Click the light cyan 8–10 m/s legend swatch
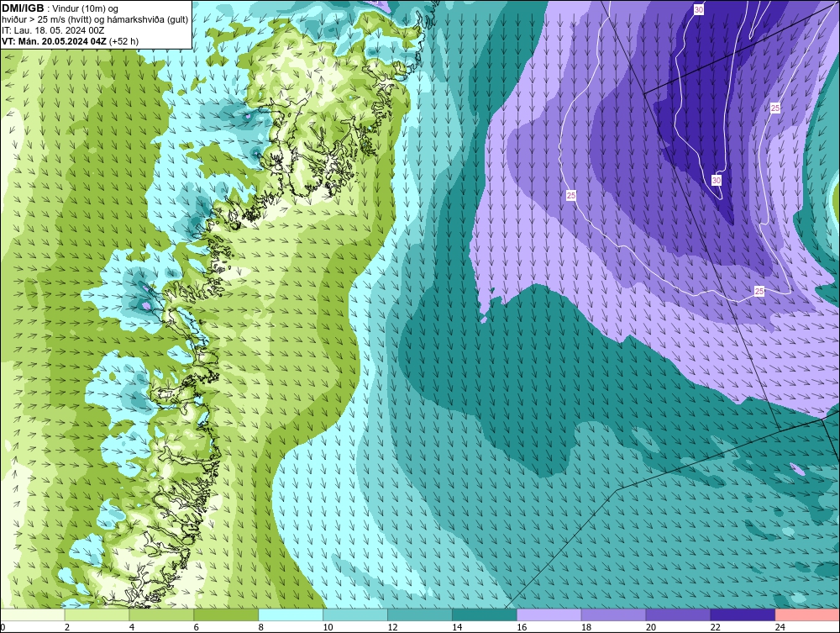The height and width of the screenshot is (633, 840). coord(291,615)
